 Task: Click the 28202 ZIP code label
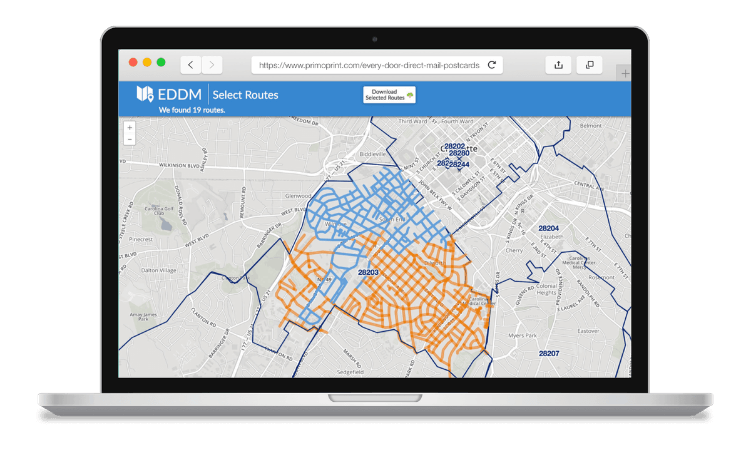[x=454, y=146]
